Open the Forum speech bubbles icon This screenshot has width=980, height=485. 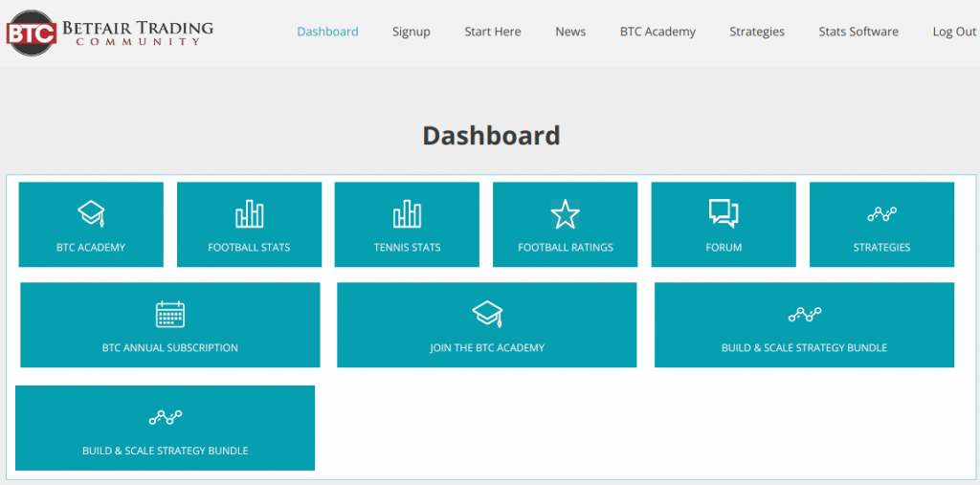pos(724,213)
